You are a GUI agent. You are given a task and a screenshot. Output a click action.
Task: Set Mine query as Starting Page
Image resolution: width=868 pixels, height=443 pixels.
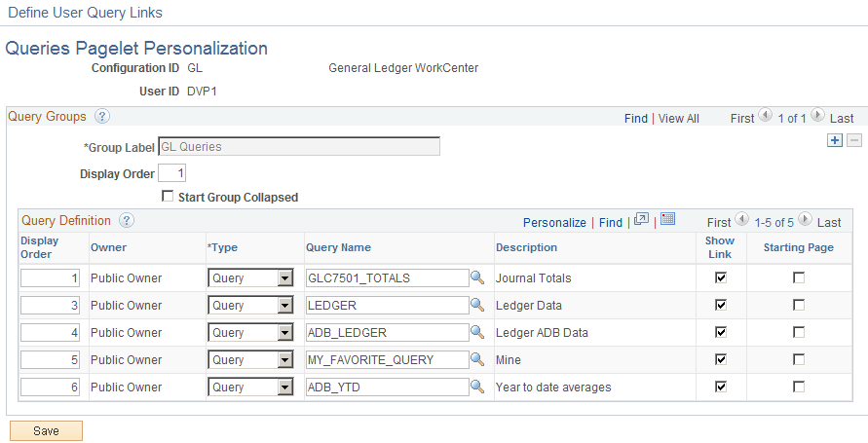point(799,359)
